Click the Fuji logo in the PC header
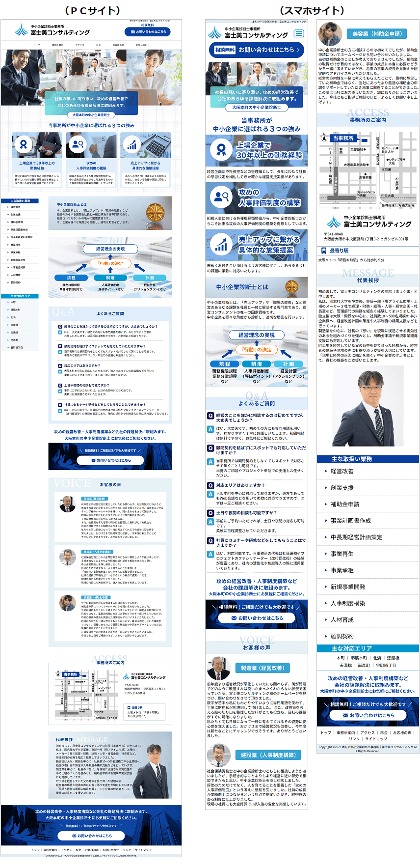This screenshot has height=868, width=420. coord(21,30)
